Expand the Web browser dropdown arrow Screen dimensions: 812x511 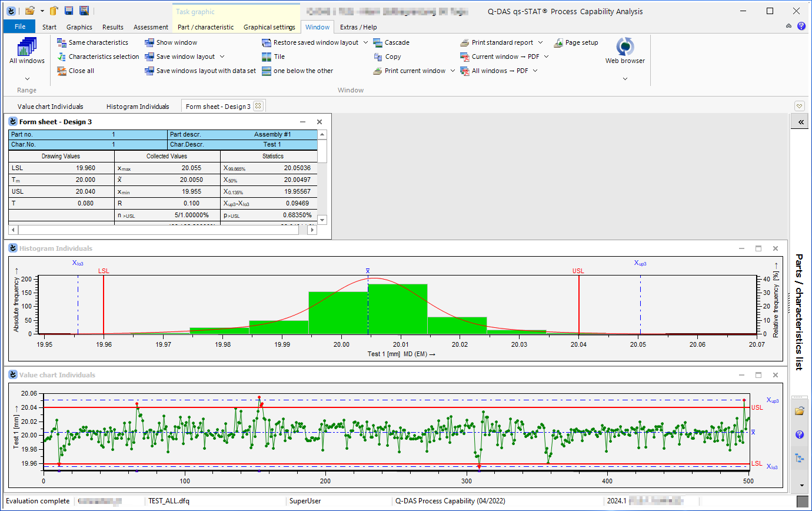coord(625,78)
